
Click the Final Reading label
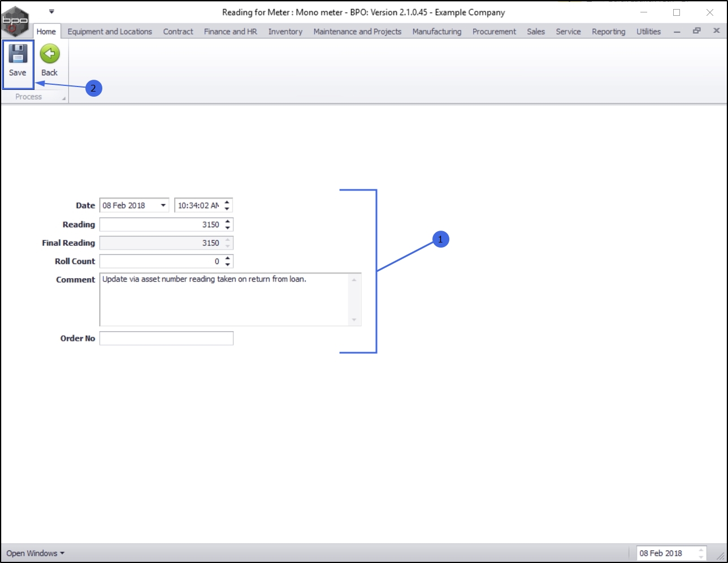(x=68, y=243)
